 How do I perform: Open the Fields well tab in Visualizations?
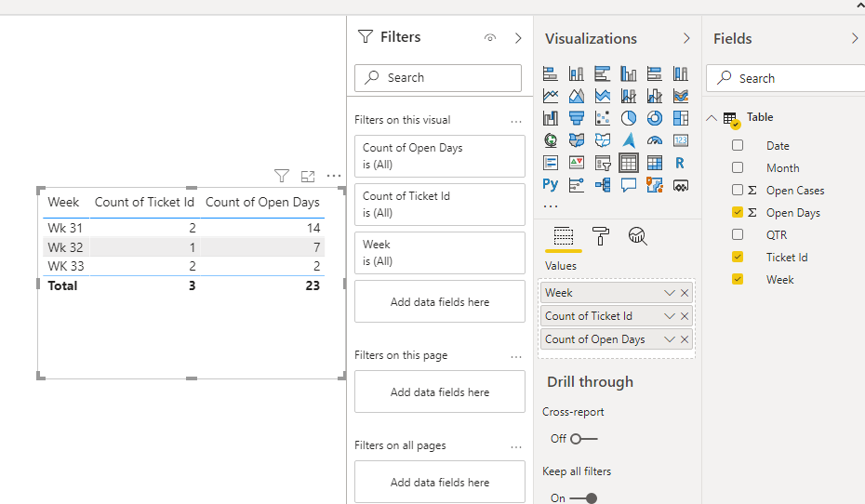(x=564, y=236)
